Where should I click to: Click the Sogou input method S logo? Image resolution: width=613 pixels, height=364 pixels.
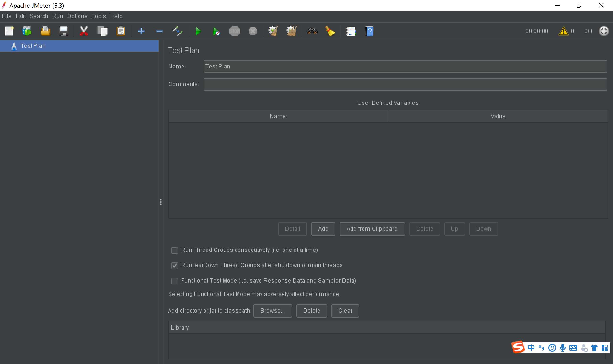pyautogui.click(x=518, y=347)
